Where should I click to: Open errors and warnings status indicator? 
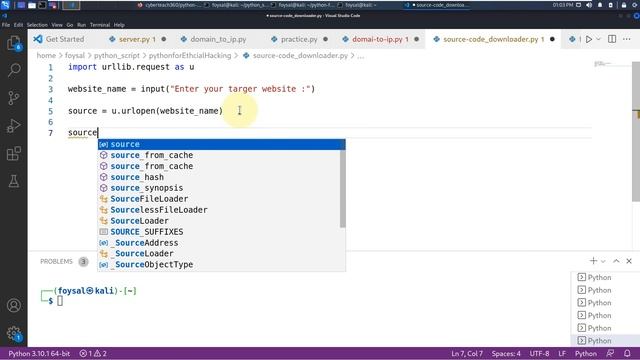click(93, 353)
